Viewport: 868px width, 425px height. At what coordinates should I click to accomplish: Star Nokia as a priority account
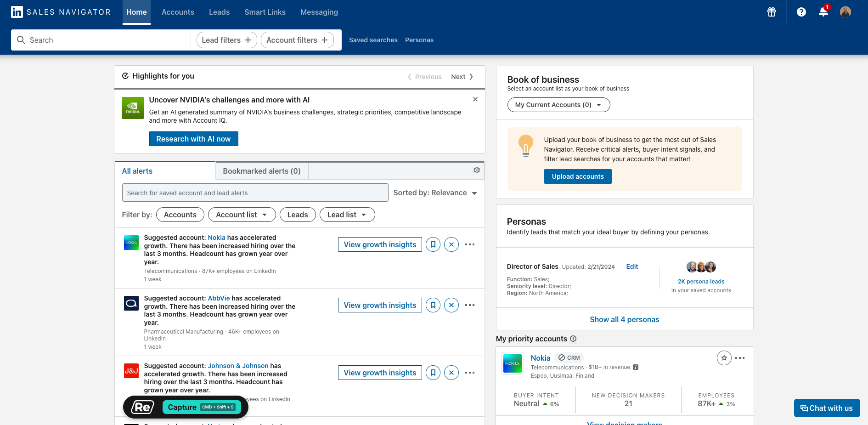pos(724,358)
